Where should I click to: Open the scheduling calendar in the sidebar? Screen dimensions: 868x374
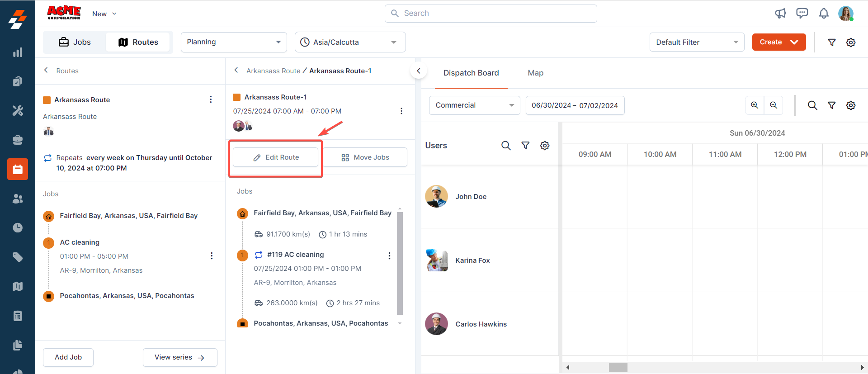pyautogui.click(x=18, y=169)
